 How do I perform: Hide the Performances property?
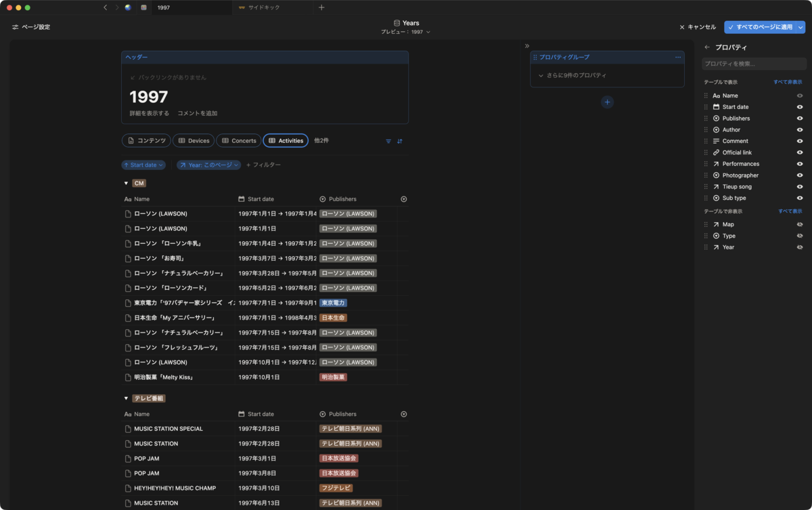[x=800, y=164]
